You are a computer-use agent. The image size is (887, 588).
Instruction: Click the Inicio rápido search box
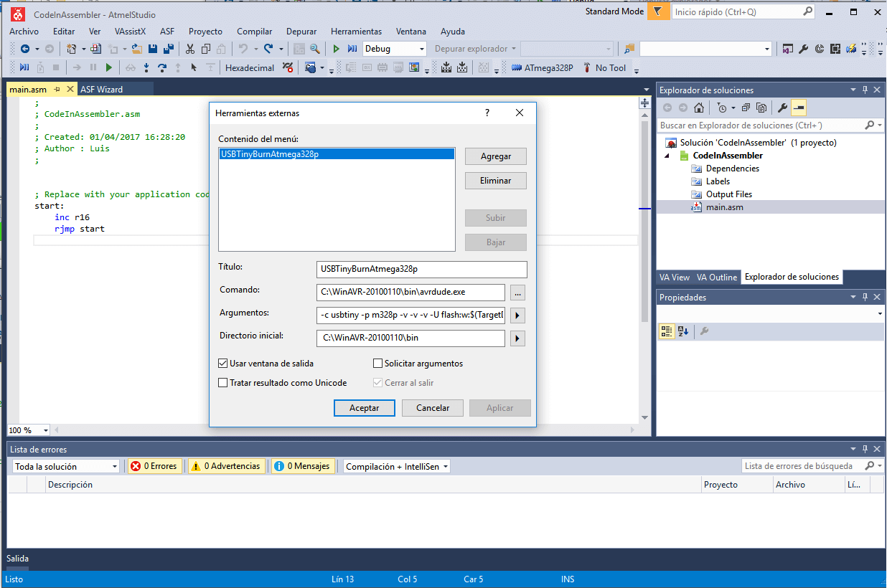click(x=743, y=12)
